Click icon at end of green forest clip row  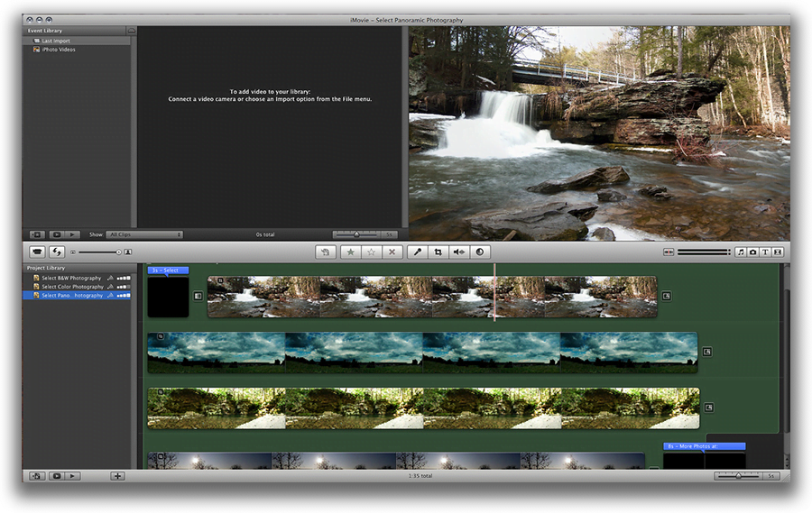coord(708,408)
